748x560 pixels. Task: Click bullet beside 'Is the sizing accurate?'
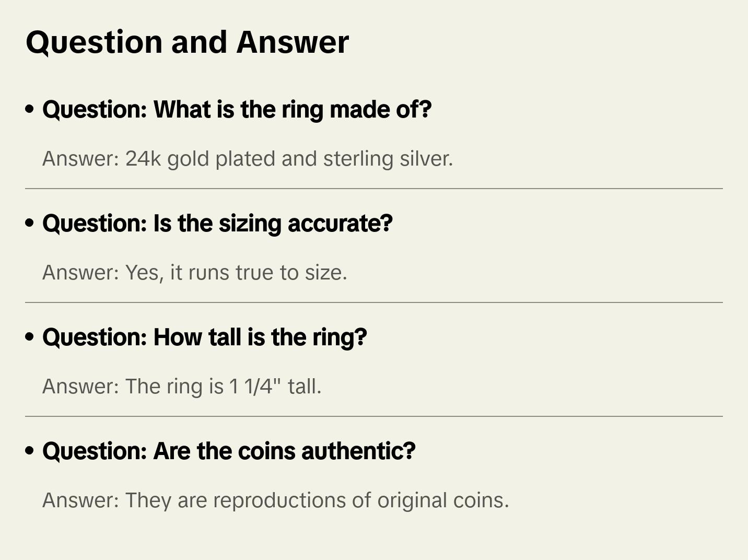pyautogui.click(x=30, y=223)
